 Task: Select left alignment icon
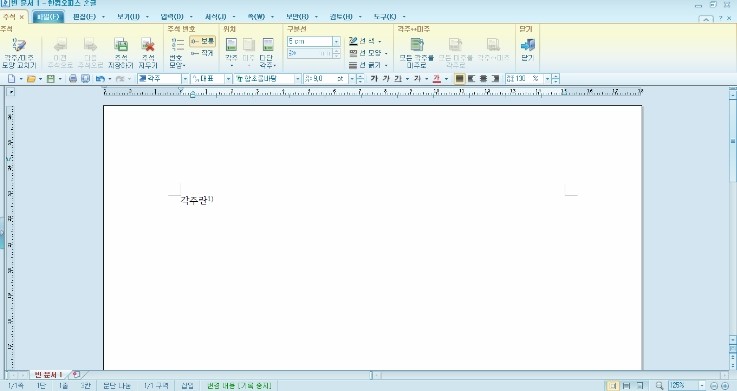(x=471, y=79)
